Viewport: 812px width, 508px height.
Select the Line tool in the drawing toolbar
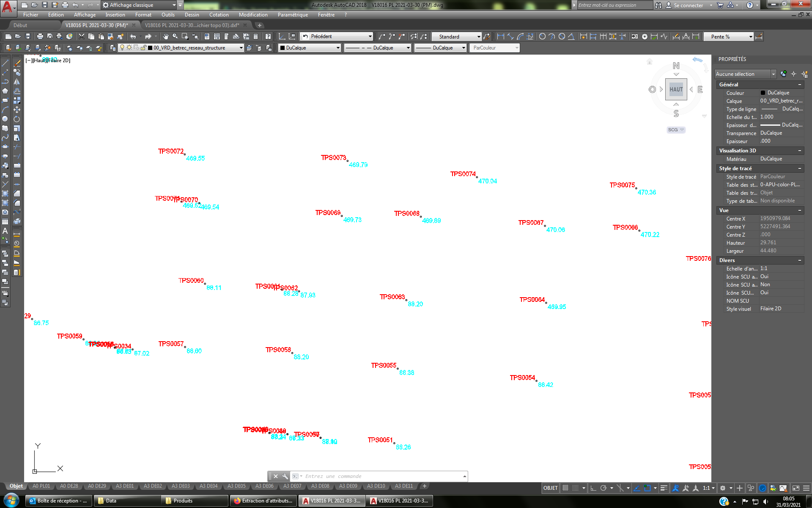(x=5, y=62)
